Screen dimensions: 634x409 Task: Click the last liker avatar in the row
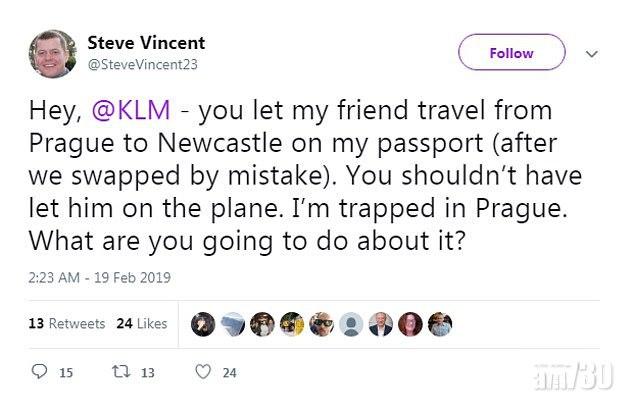440,324
